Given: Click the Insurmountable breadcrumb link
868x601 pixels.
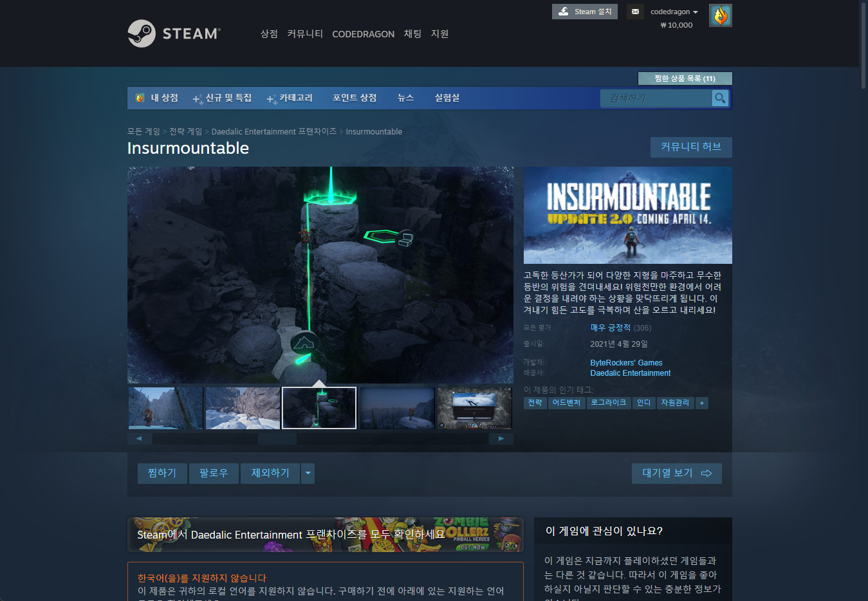Looking at the screenshot, I should 374,131.
